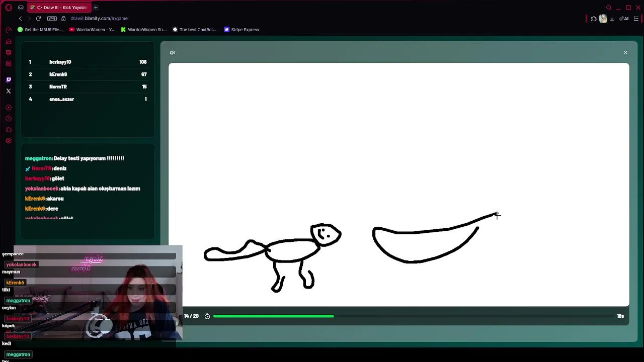Click the 'köpek' overlay guess
This screenshot has height=362, width=644.
pos(9,326)
